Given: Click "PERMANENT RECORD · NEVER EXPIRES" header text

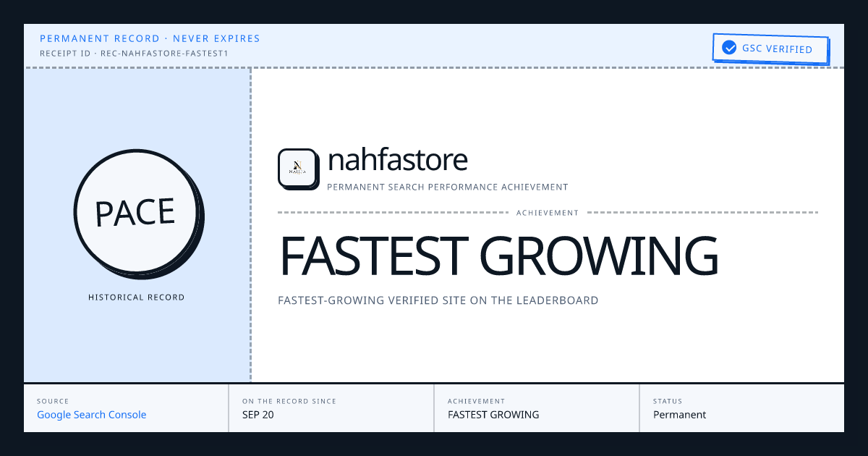Looking at the screenshot, I should coord(150,38).
